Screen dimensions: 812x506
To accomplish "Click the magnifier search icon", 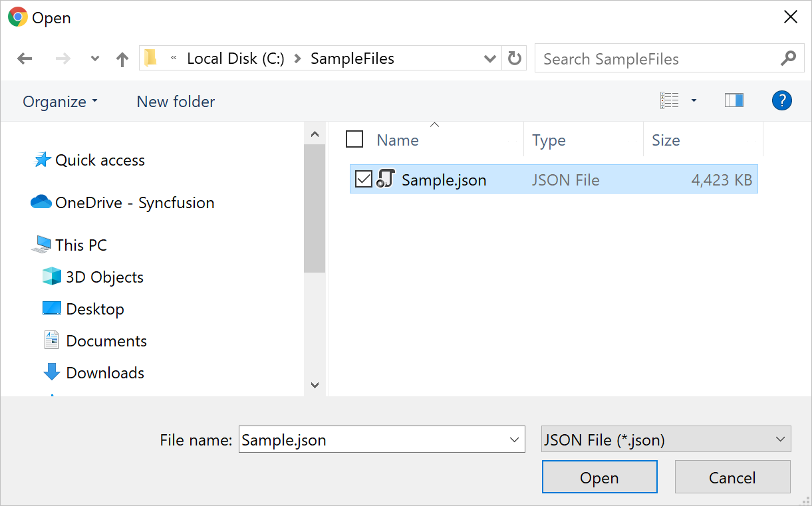I will pyautogui.click(x=788, y=59).
